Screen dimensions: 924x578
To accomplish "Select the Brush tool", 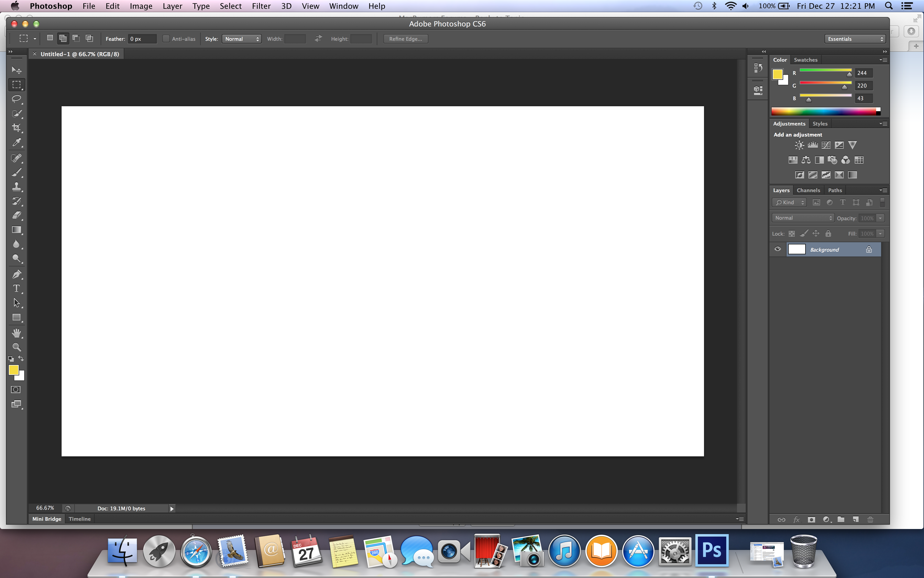I will pyautogui.click(x=16, y=172).
